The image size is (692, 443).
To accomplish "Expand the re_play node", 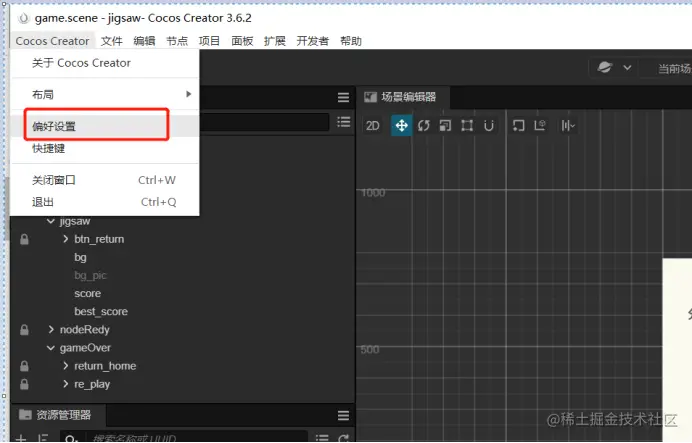I will coord(65,383).
